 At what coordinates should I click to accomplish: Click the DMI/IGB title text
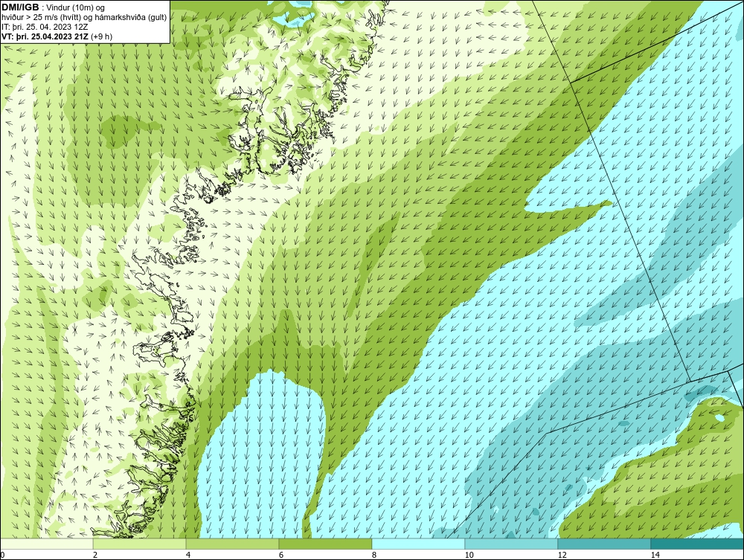20,7
